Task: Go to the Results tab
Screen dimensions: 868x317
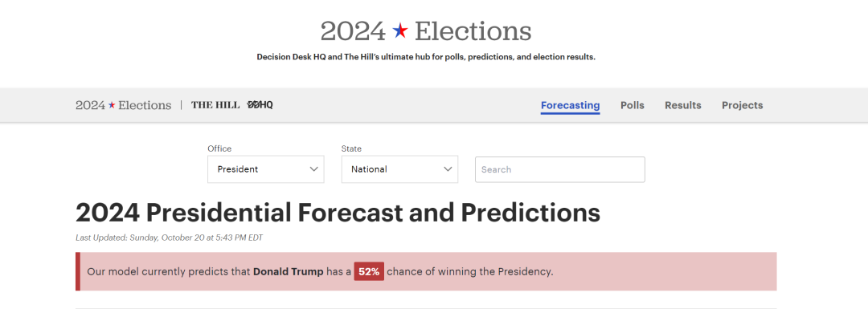Action: point(683,105)
